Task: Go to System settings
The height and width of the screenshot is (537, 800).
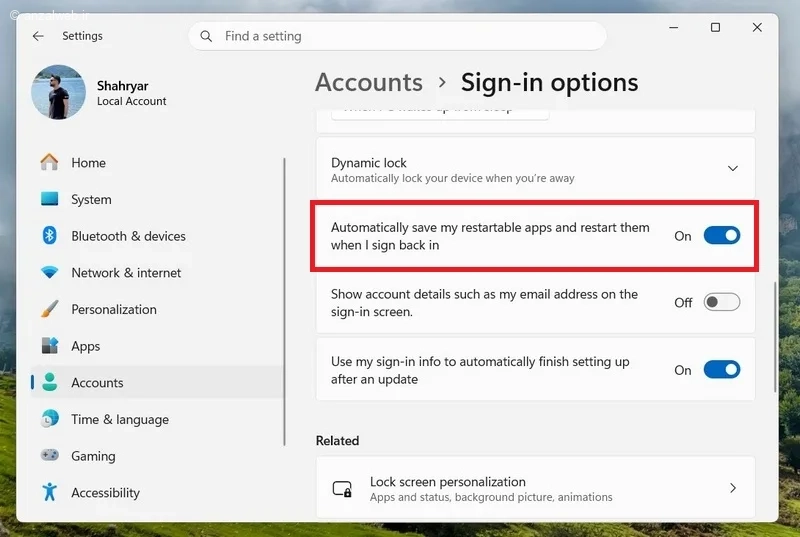Action: coord(156,199)
